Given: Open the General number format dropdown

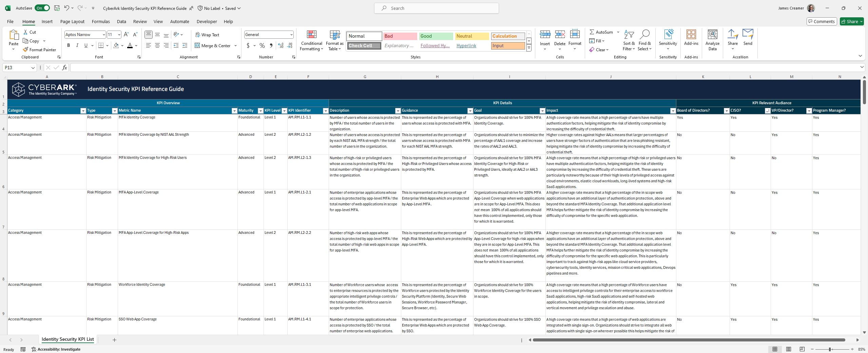Looking at the screenshot, I should click(x=291, y=35).
